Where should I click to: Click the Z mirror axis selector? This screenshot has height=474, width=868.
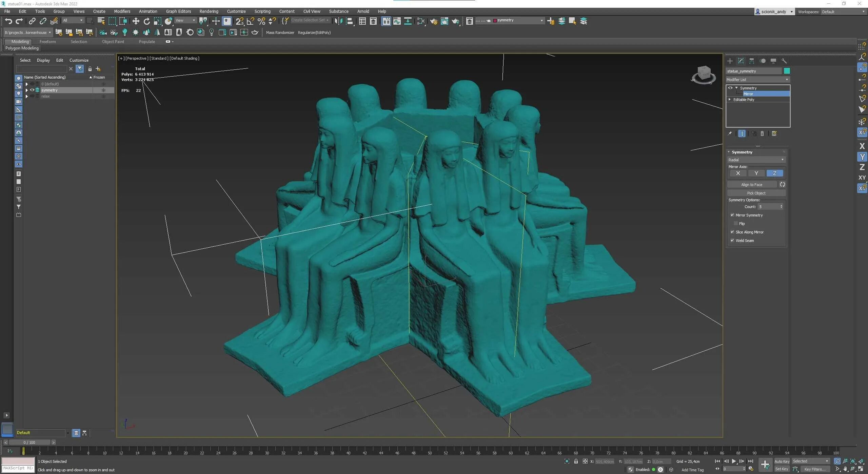tap(774, 173)
